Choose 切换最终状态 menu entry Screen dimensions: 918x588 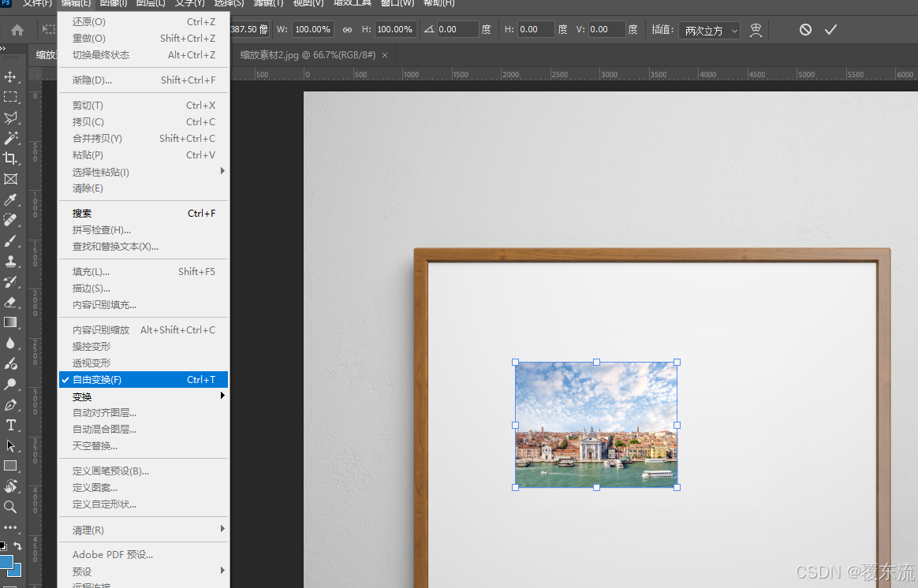coord(144,55)
